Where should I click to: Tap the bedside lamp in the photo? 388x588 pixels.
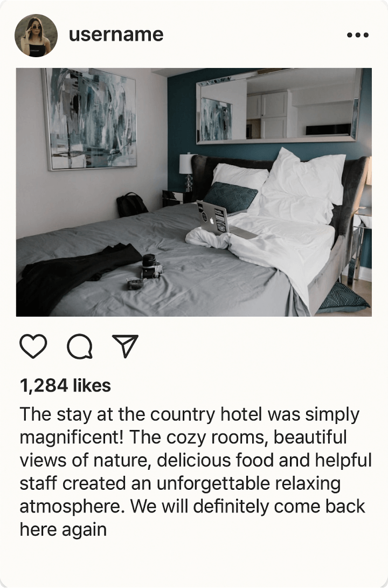click(187, 172)
